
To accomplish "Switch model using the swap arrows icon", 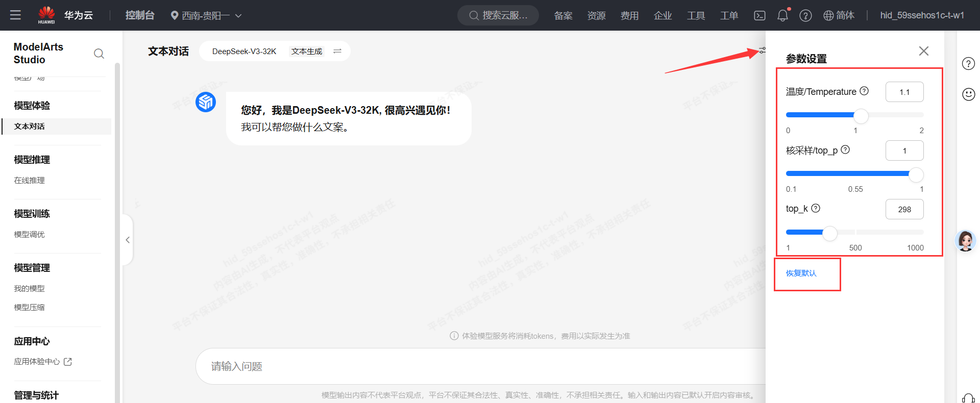I will point(337,51).
